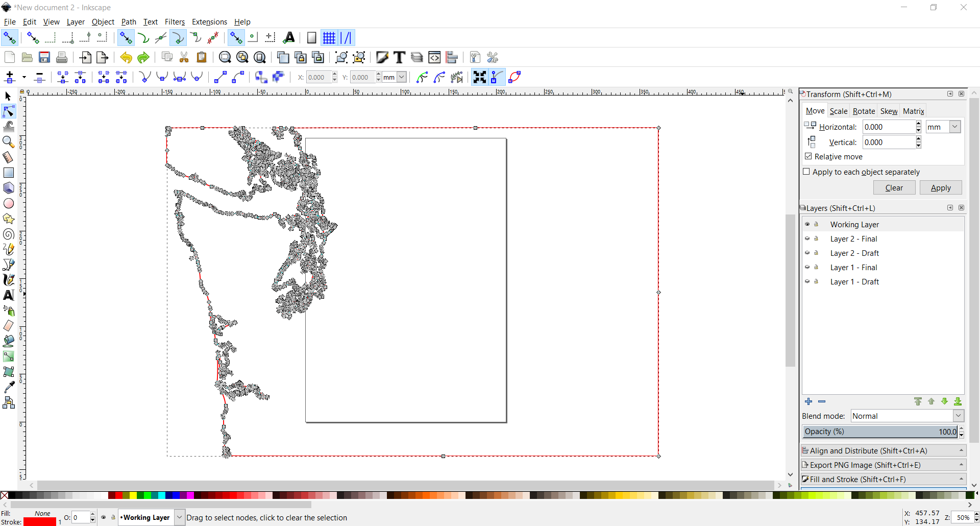This screenshot has height=526, width=980.
Task: Open node coordinates unit mm dropdown
Action: (x=402, y=77)
